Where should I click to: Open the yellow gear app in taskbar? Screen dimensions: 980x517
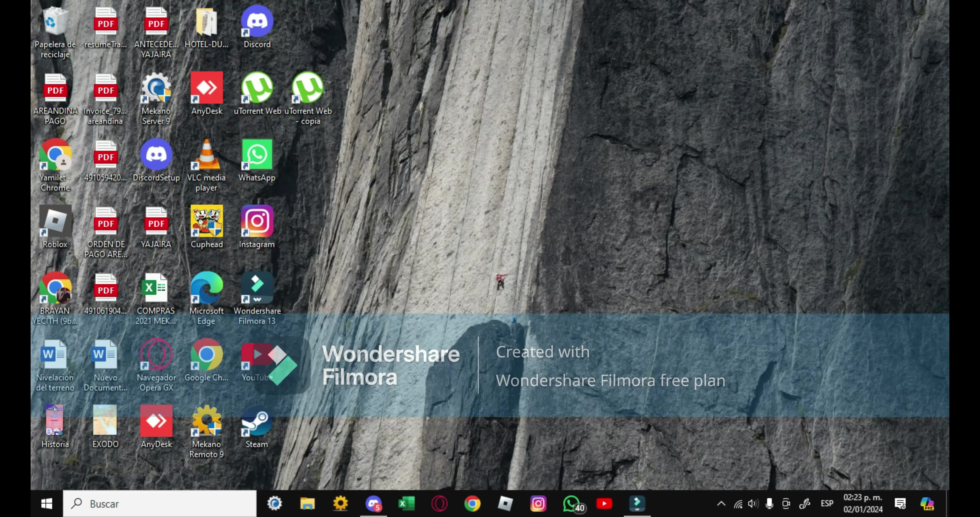[x=340, y=504]
